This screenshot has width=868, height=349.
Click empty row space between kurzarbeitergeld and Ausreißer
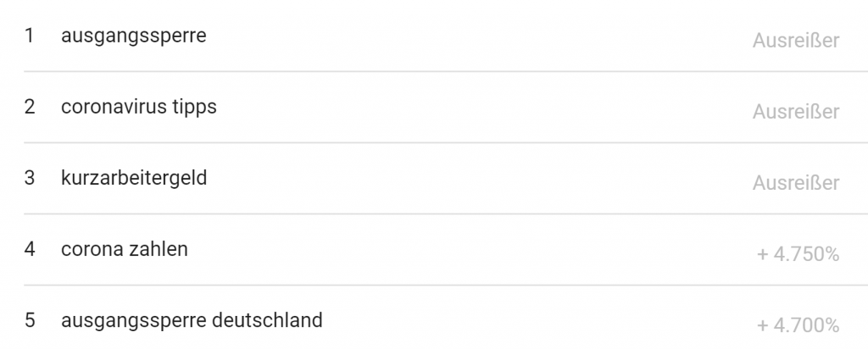[x=480, y=179]
